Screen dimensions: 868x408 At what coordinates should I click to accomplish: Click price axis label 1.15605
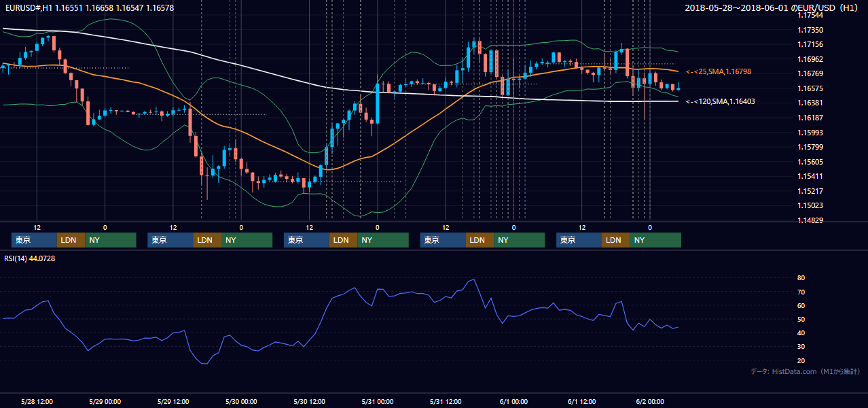810,162
